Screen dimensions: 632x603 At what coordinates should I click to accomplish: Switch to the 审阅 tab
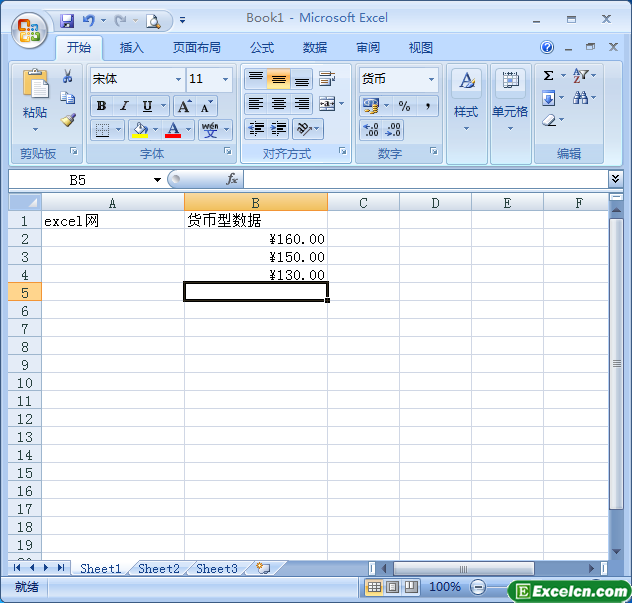pos(368,48)
